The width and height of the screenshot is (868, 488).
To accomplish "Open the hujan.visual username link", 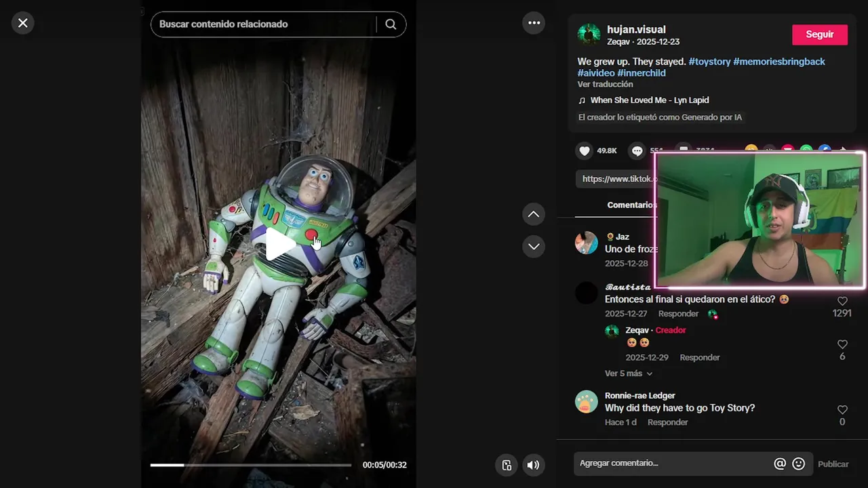I will (636, 30).
